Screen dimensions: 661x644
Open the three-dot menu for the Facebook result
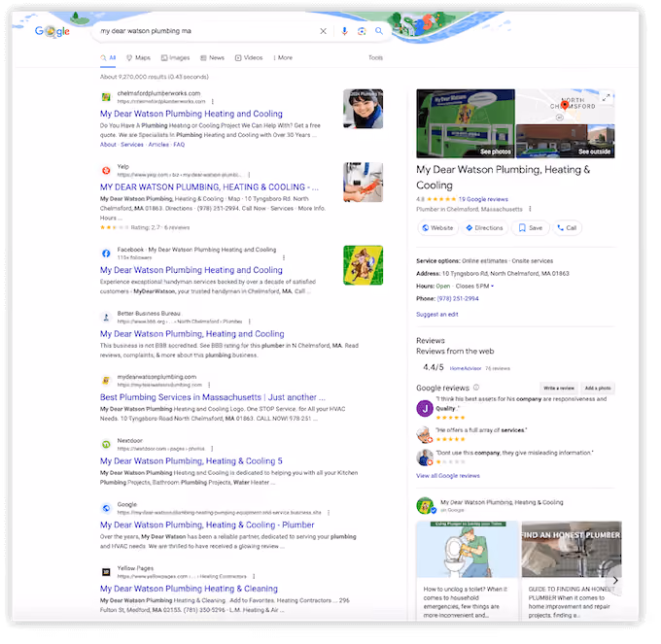[x=284, y=257]
